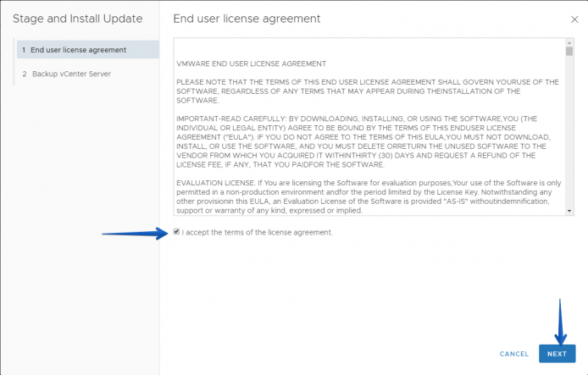Click the 'IMPORTANT-READ CAREFULLY' paragraph
588x375 pixels.
(x=363, y=141)
